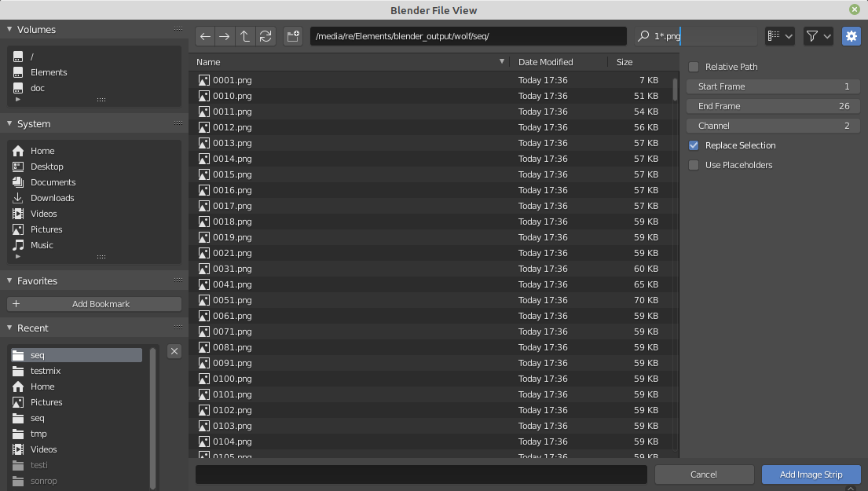This screenshot has width=868, height=491.
Task: Toggle sort direction arrow in Name column
Action: pyautogui.click(x=502, y=61)
